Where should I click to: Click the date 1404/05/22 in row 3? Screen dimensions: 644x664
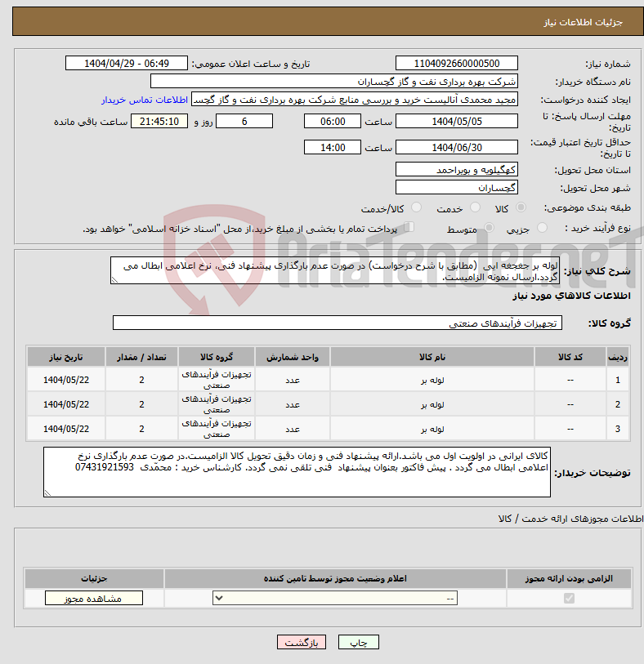(x=66, y=429)
